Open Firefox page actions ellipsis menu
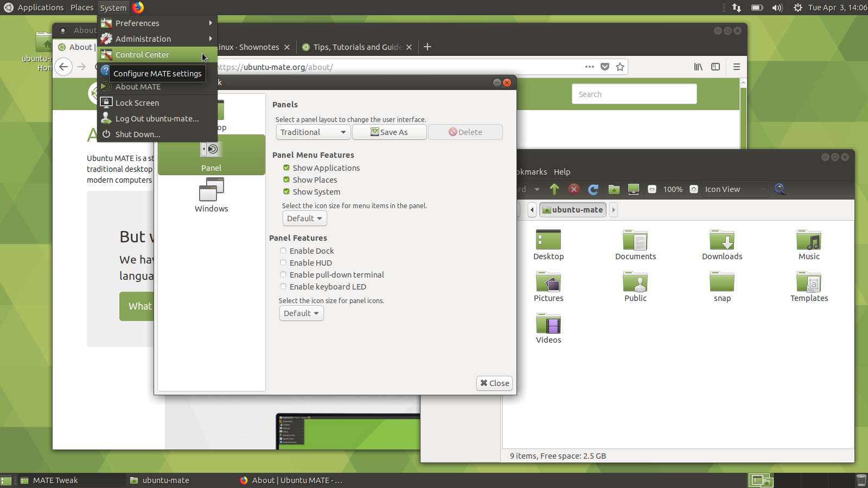This screenshot has height=488, width=868. coord(590,67)
